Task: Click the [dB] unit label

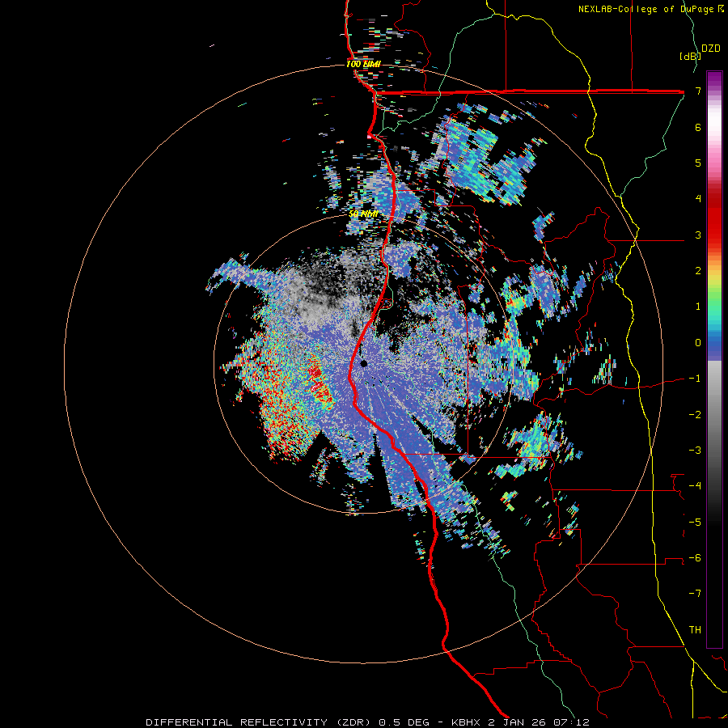Action: [689, 56]
